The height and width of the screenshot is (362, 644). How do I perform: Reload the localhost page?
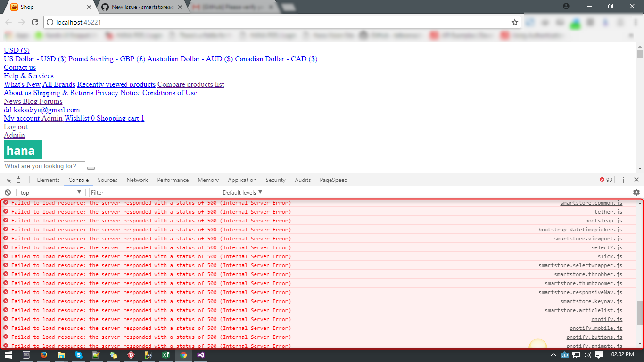pyautogui.click(x=35, y=22)
